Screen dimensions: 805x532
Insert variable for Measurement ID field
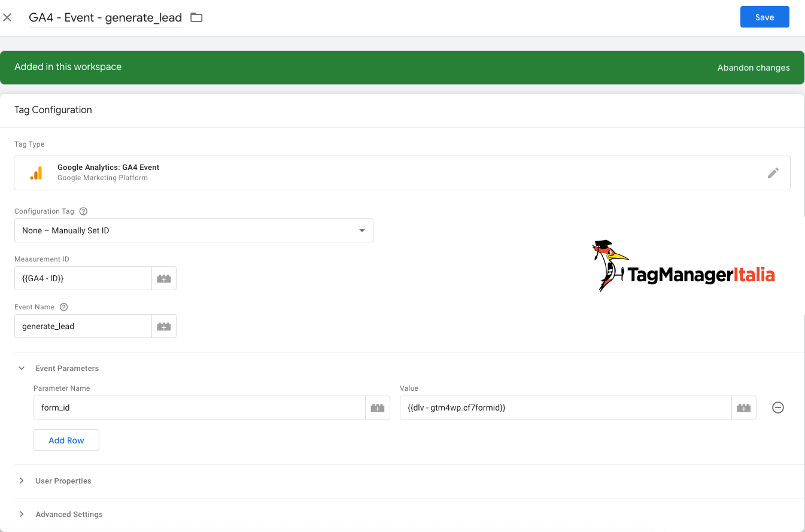pyautogui.click(x=164, y=278)
